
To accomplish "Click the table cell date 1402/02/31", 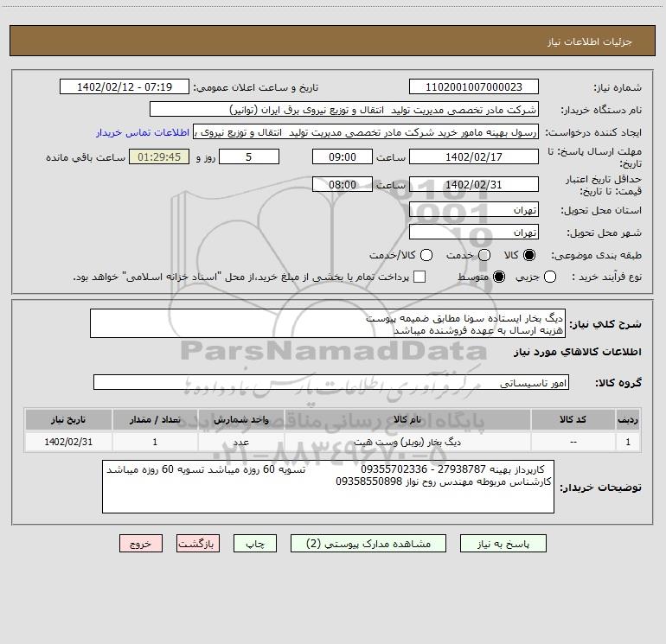I will [x=68, y=442].
